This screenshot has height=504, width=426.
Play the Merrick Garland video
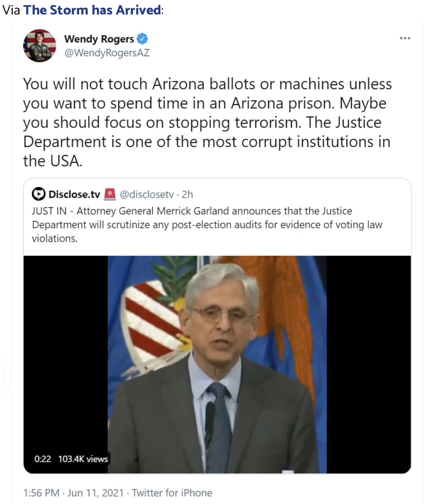217,364
